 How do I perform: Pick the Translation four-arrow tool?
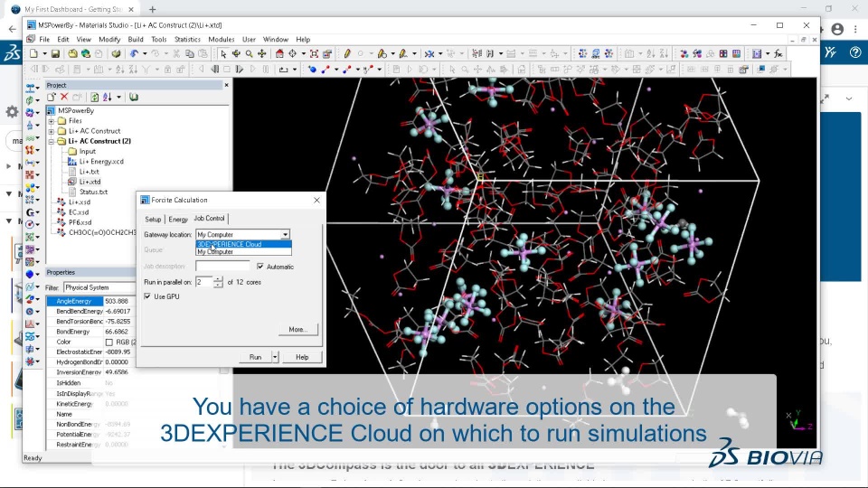(x=262, y=53)
